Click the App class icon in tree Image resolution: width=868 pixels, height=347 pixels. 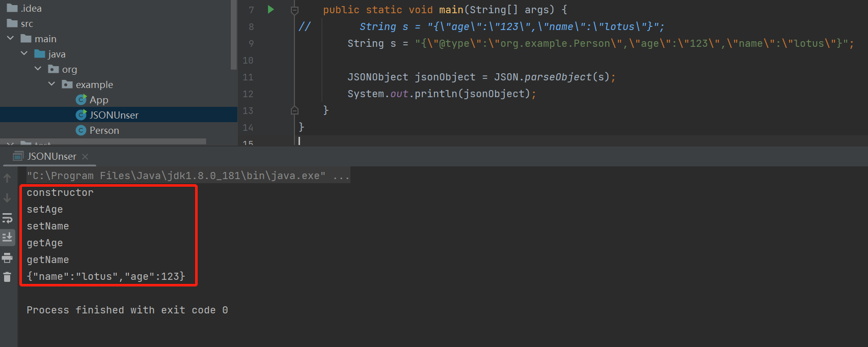coord(81,100)
